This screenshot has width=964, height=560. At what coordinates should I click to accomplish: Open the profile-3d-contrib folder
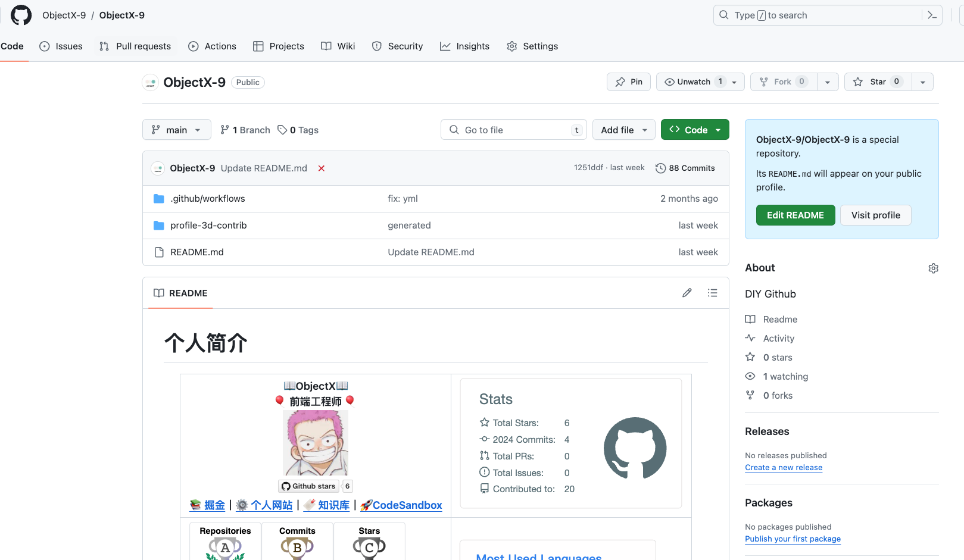[x=208, y=226]
